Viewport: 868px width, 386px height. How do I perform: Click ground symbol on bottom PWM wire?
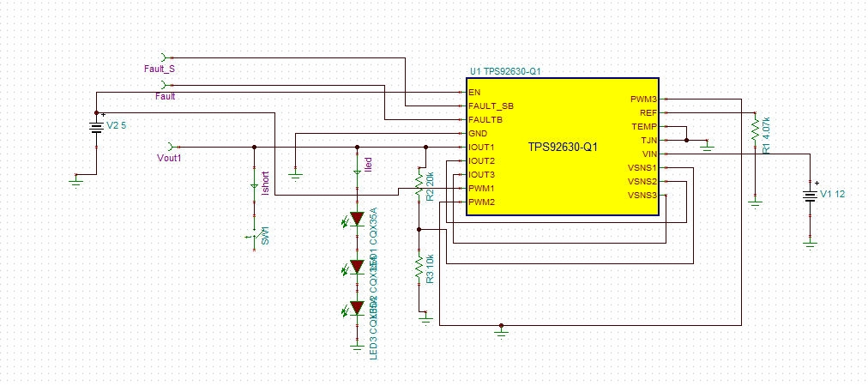(501, 332)
